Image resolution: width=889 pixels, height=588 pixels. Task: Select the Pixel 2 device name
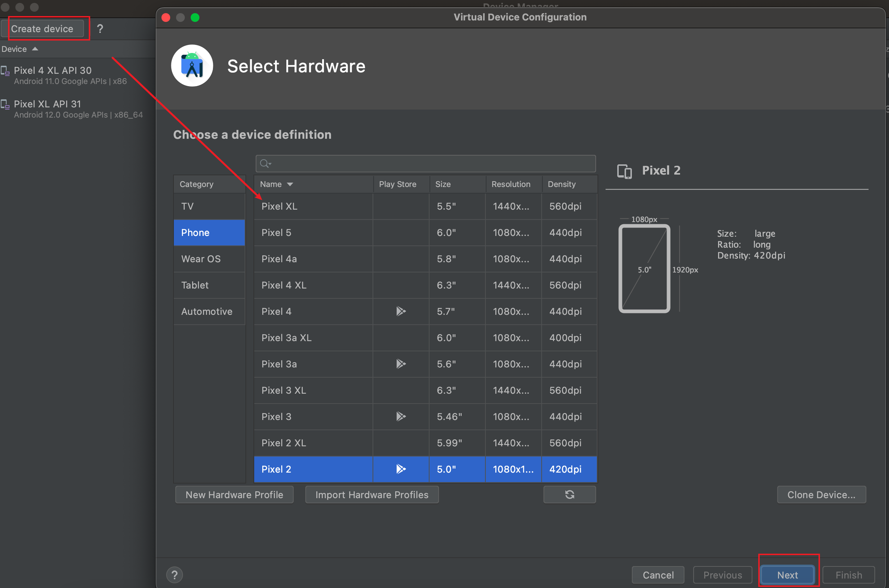tap(276, 469)
